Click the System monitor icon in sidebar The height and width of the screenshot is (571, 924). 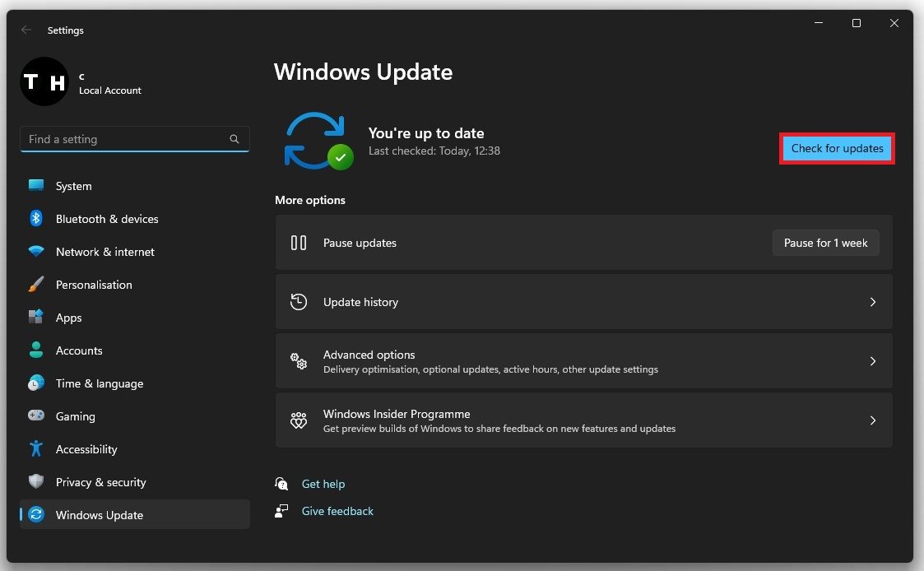[35, 186]
